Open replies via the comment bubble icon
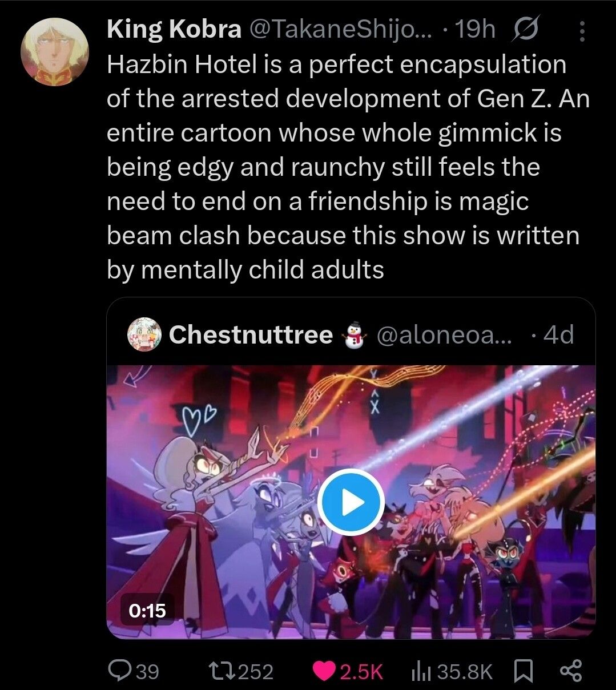Image resolution: width=616 pixels, height=690 pixels. [x=120, y=671]
